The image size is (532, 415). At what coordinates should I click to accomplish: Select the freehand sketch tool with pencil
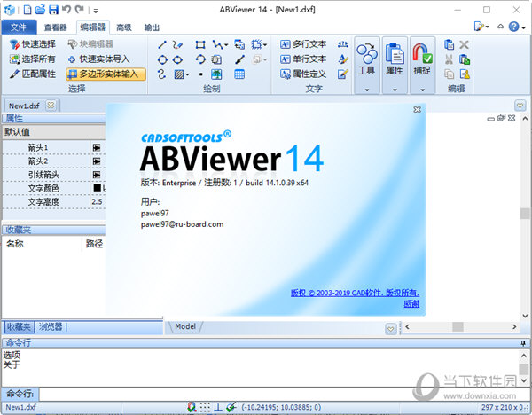pos(177,44)
